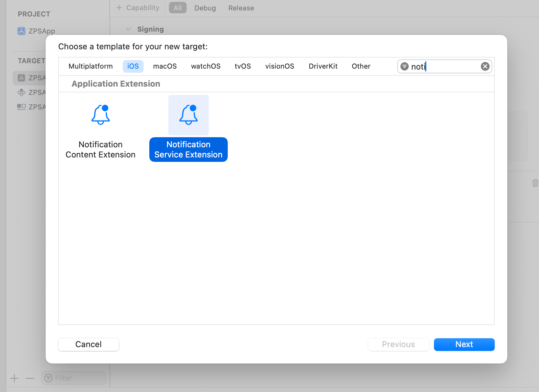Select the tvOS platform tab

click(243, 66)
